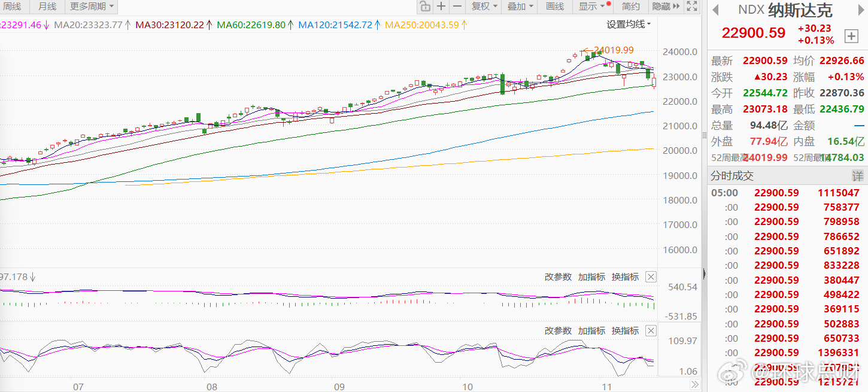Click 加指标 in KDJ panel
Viewport: 868px width, 392px height.
[x=591, y=331]
